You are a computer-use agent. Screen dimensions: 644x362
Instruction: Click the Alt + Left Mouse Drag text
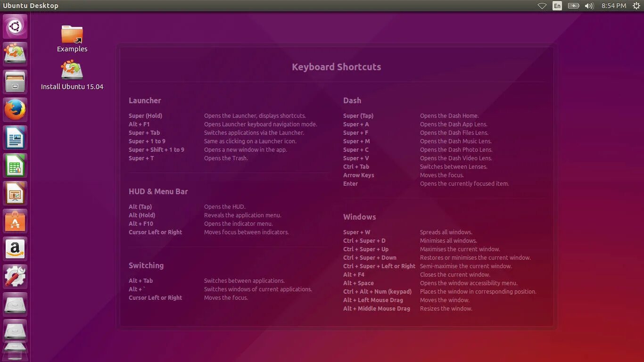373,300
